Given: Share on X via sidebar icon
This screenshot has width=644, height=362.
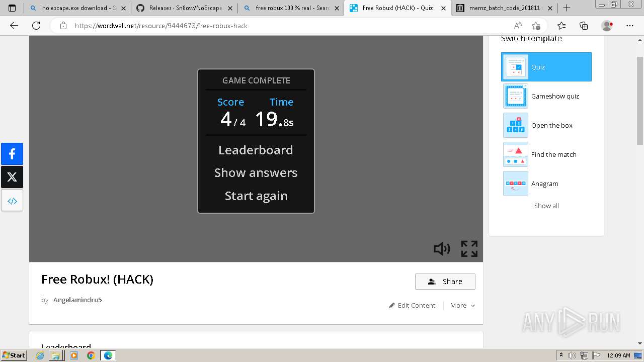Looking at the screenshot, I should point(12,177).
